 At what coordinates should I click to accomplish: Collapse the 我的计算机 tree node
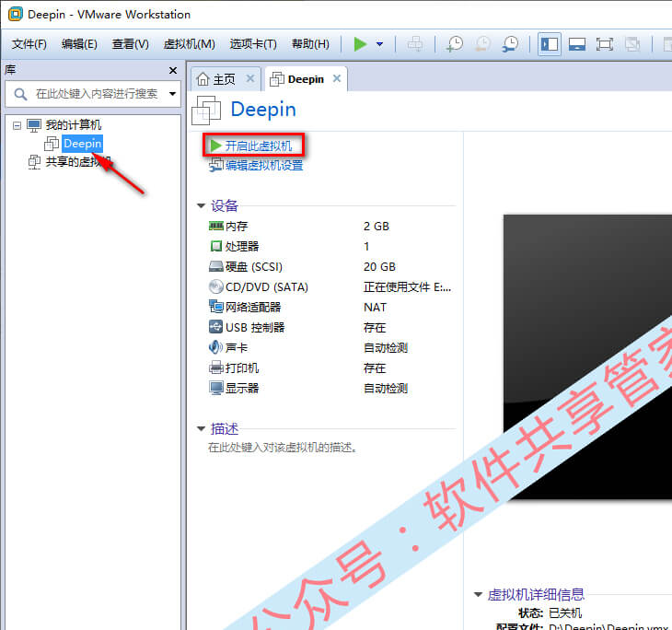tap(17, 125)
